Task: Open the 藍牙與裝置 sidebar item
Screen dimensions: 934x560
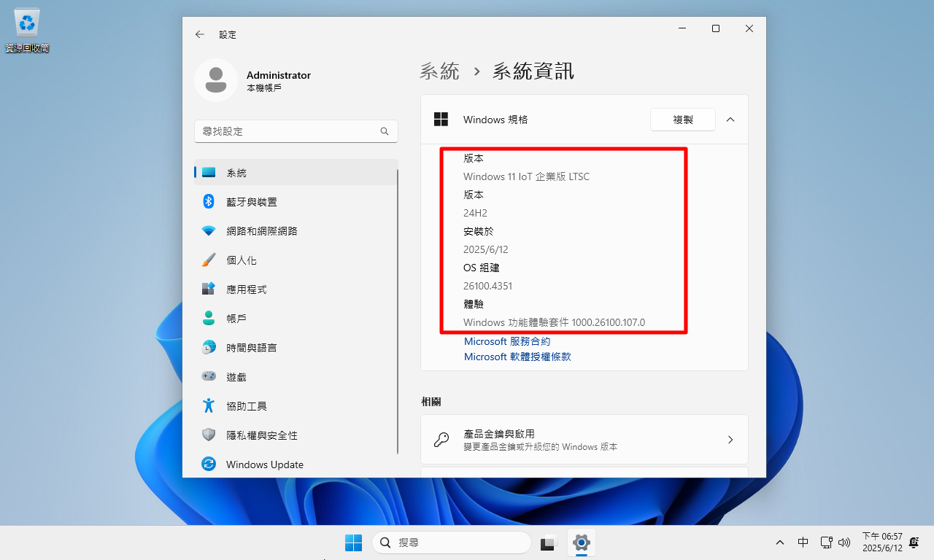Action: (x=296, y=202)
